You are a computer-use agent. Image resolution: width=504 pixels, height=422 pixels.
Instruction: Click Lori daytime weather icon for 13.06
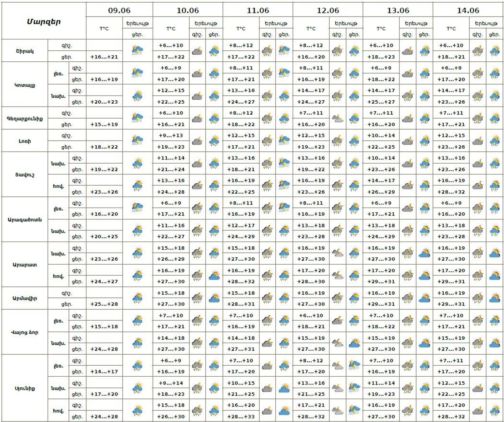coord(424,141)
